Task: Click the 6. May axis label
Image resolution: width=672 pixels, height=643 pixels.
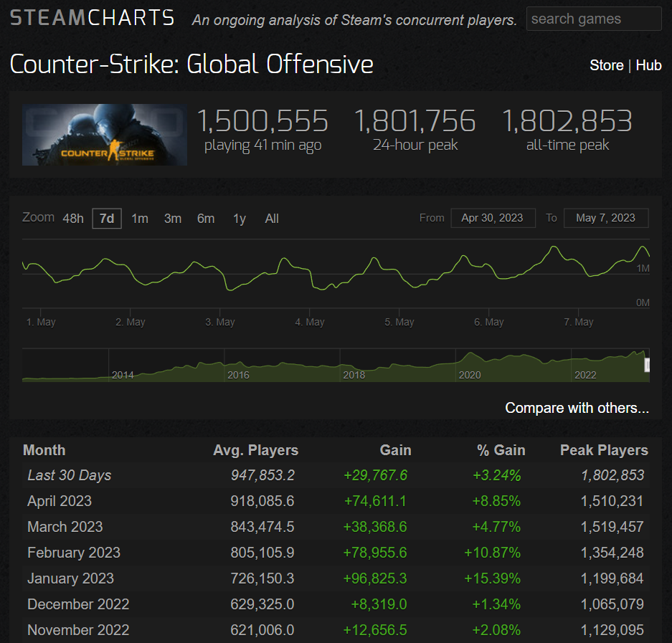Action: (488, 322)
